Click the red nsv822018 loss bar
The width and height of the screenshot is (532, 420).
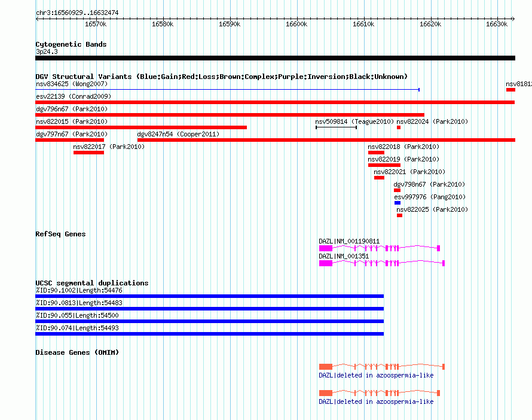376,153
